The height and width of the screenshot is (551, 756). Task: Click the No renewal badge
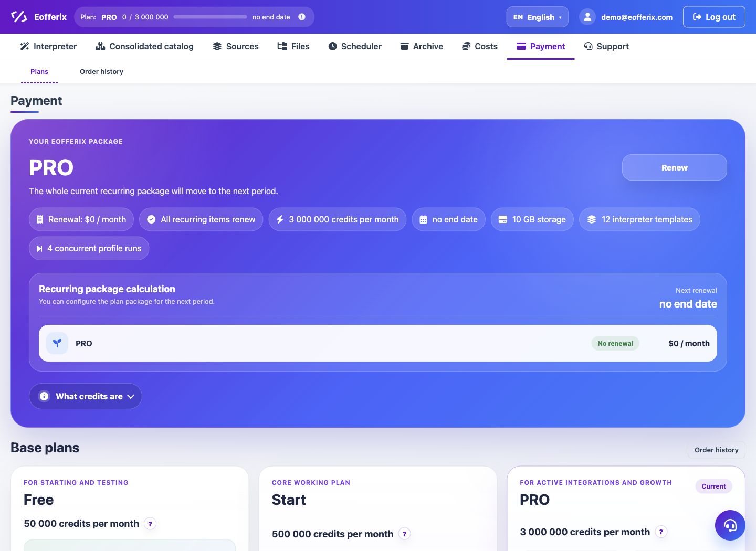[x=615, y=344]
